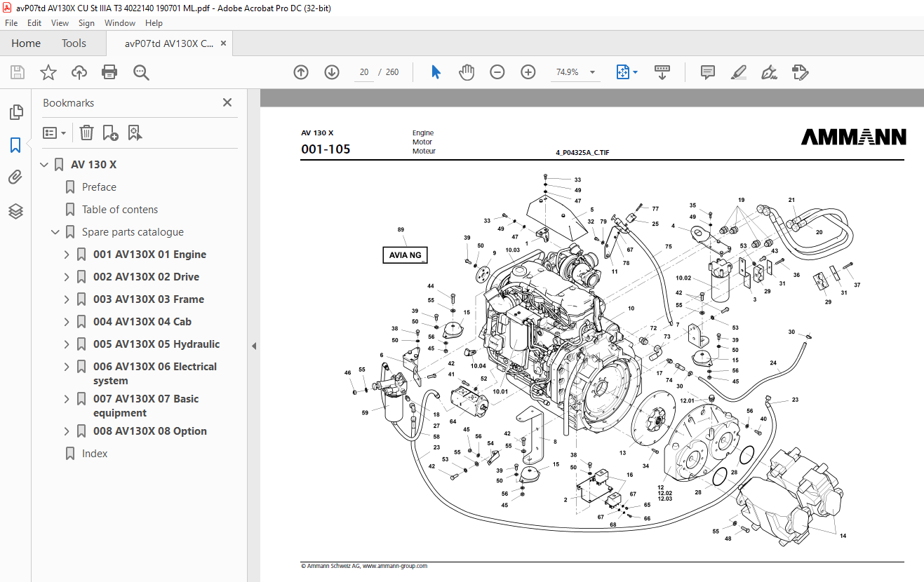The image size is (924, 582).
Task: Expand the 005 AV130X 05 Hydraulic bookmark
Action: 67,344
